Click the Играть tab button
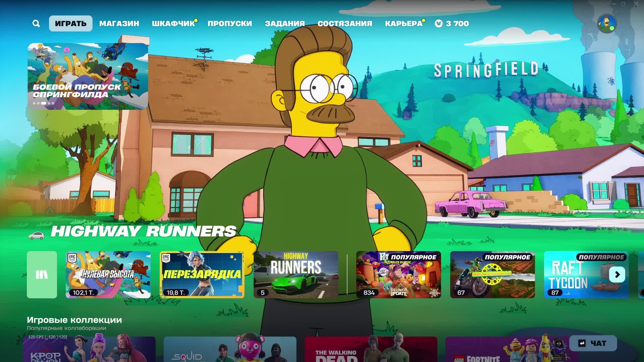644x362 pixels. (x=70, y=23)
